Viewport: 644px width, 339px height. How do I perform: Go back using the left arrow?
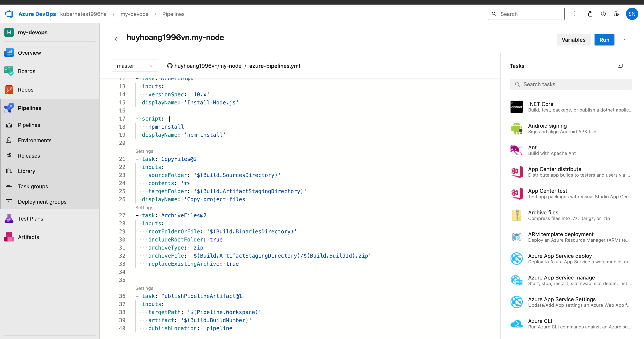(x=117, y=39)
